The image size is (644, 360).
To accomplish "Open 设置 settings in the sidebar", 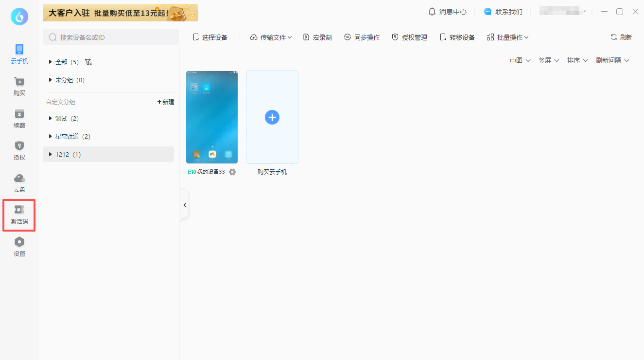I will point(19,247).
